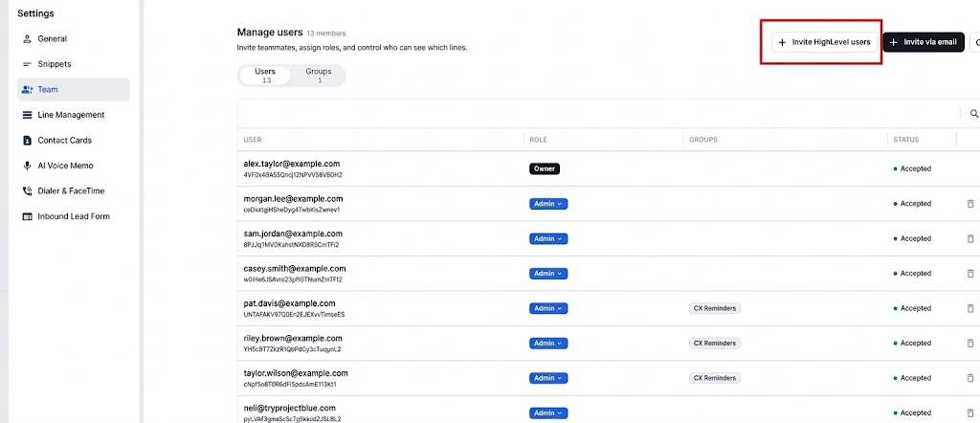Viewport: 980px width, 423px height.
Task: Open Snippets settings section
Action: (x=73, y=64)
